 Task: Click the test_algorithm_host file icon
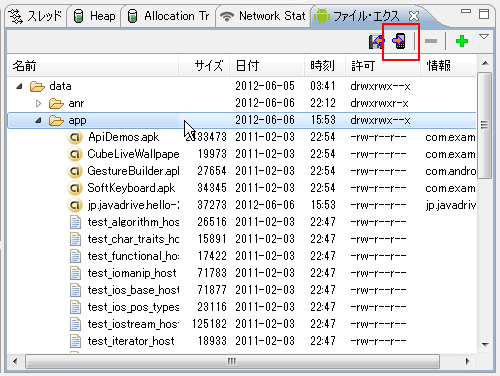coord(75,222)
